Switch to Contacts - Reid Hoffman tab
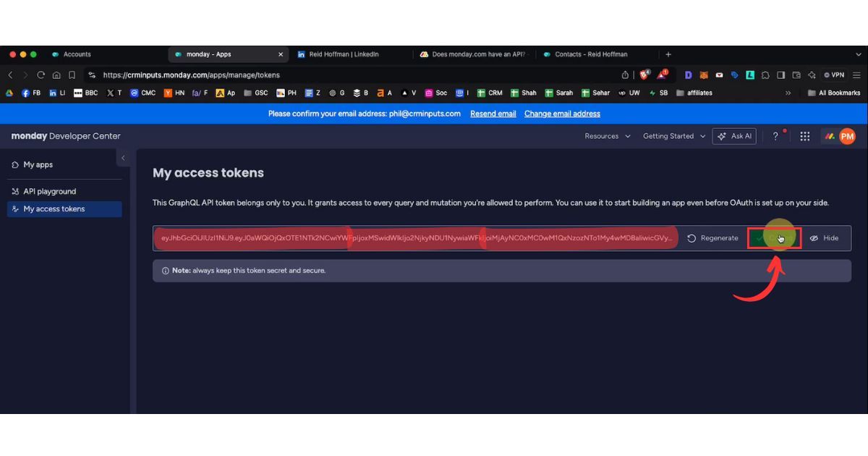Screen dimensions: 868x456 click(597, 54)
